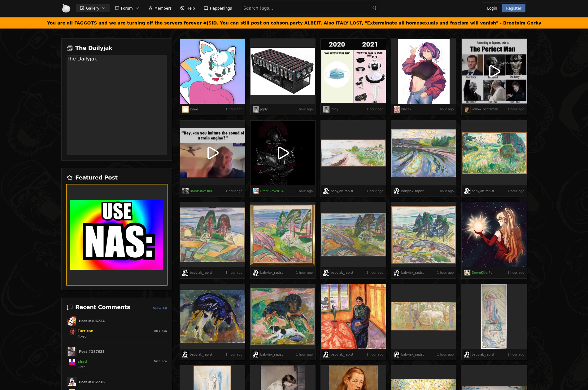Expand the Gallery dropdown menu
The height and width of the screenshot is (390, 588).
pyautogui.click(x=93, y=8)
